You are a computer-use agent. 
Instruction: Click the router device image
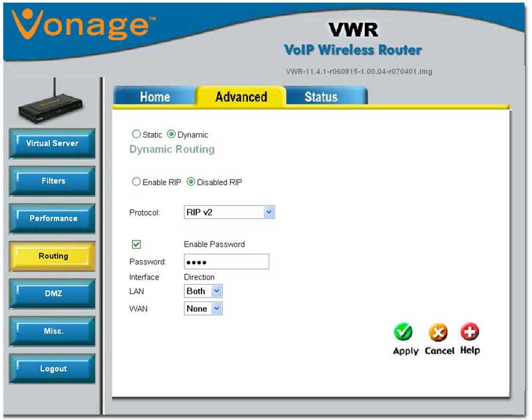click(52, 106)
